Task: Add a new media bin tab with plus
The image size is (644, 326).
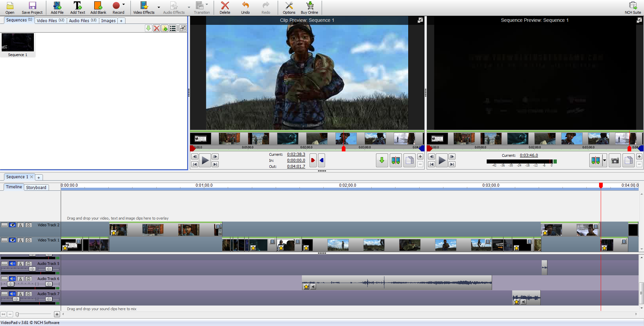Action: pos(121,20)
